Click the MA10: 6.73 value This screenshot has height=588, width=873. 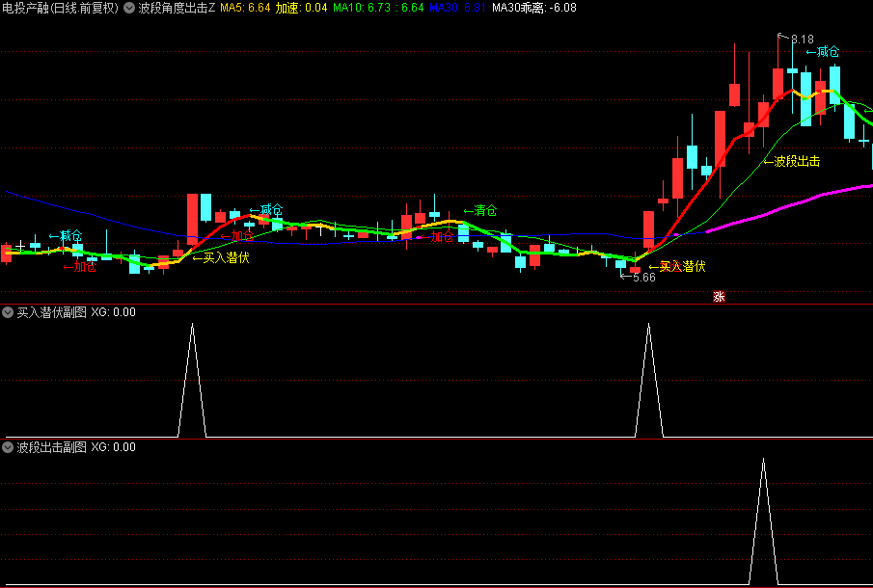pyautogui.click(x=364, y=8)
